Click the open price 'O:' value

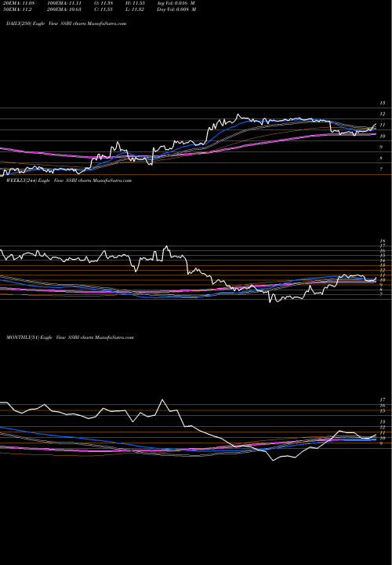pos(105,2)
